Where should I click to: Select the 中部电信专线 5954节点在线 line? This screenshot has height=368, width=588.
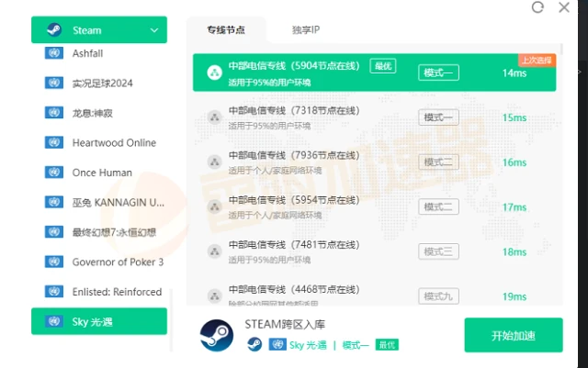374,206
